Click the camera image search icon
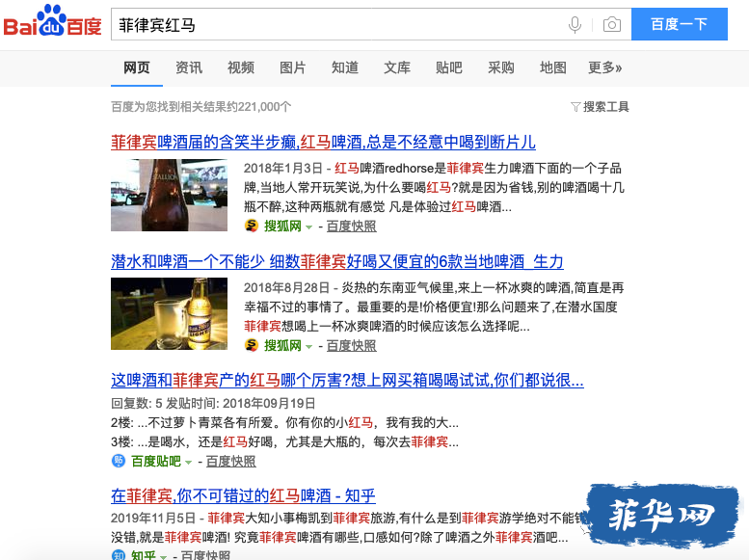This screenshot has width=749, height=560. (x=612, y=24)
